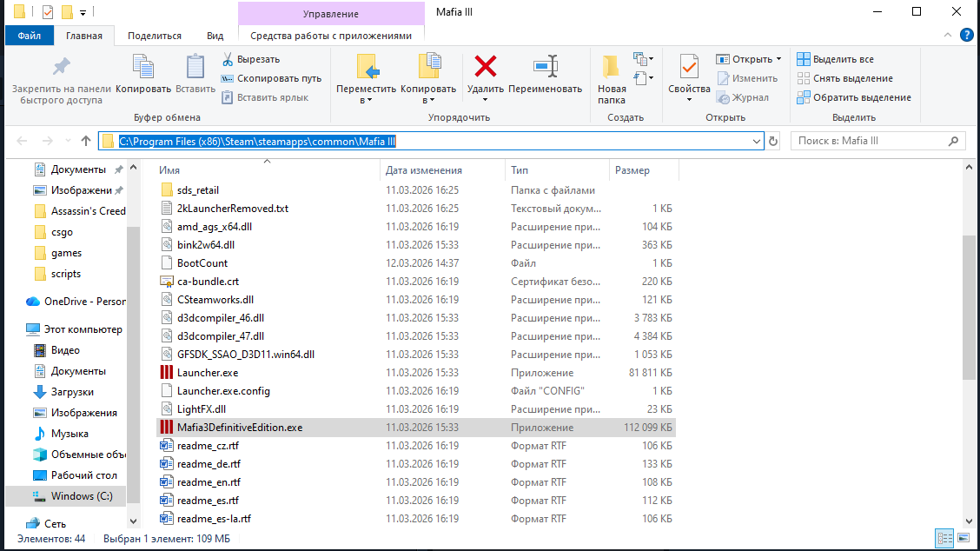This screenshot has width=980, height=551.
Task: Click the navigation pane scroll down arrow
Action: 133,521
